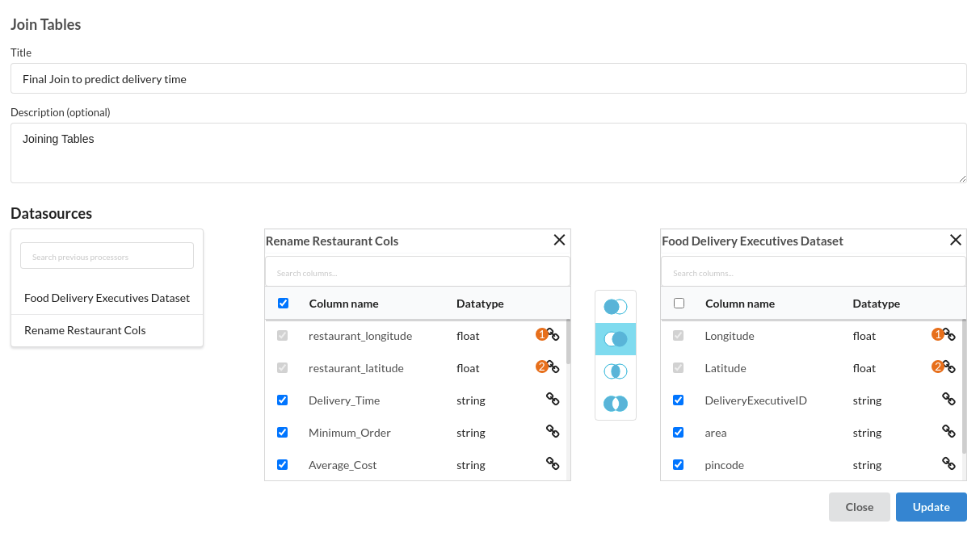Choose Rename Restaurant Cols datasource
The width and height of the screenshot is (980, 549).
(107, 330)
